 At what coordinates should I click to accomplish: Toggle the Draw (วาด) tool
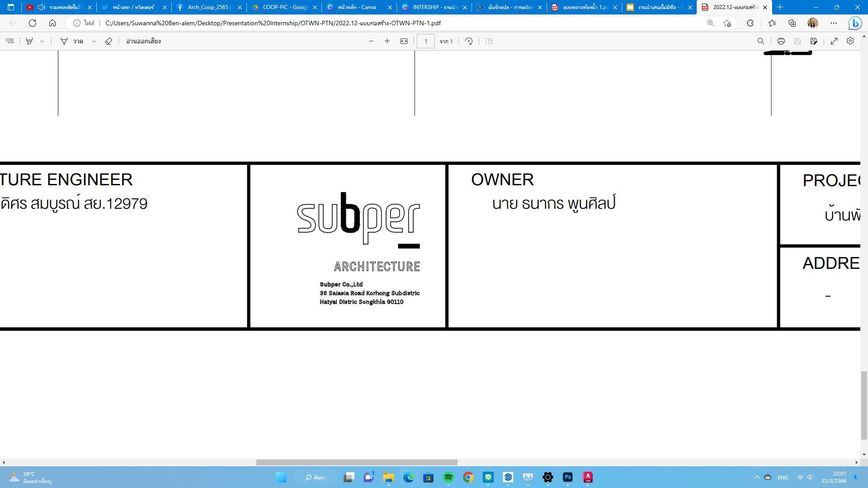(x=72, y=41)
